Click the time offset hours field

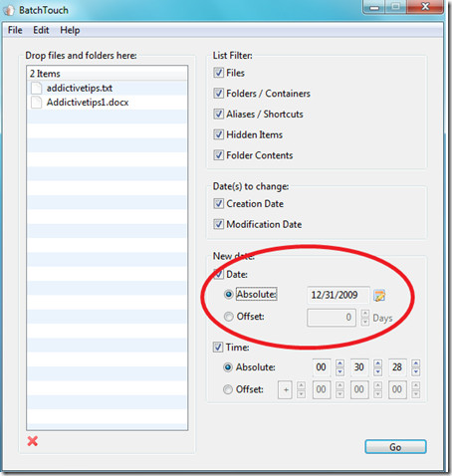pos(322,389)
